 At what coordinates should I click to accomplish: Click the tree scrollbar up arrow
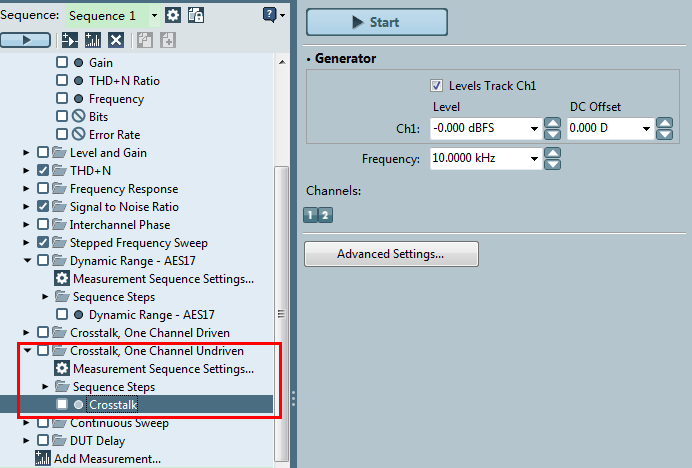282,62
